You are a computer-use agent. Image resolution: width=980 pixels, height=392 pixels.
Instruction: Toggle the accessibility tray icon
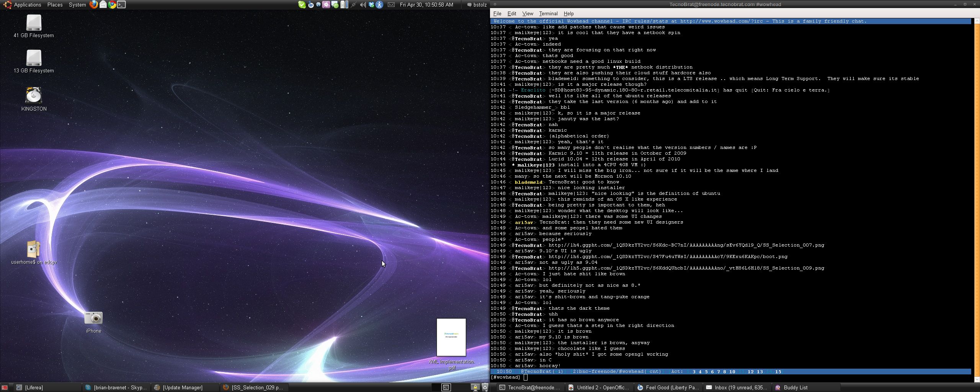(x=379, y=5)
